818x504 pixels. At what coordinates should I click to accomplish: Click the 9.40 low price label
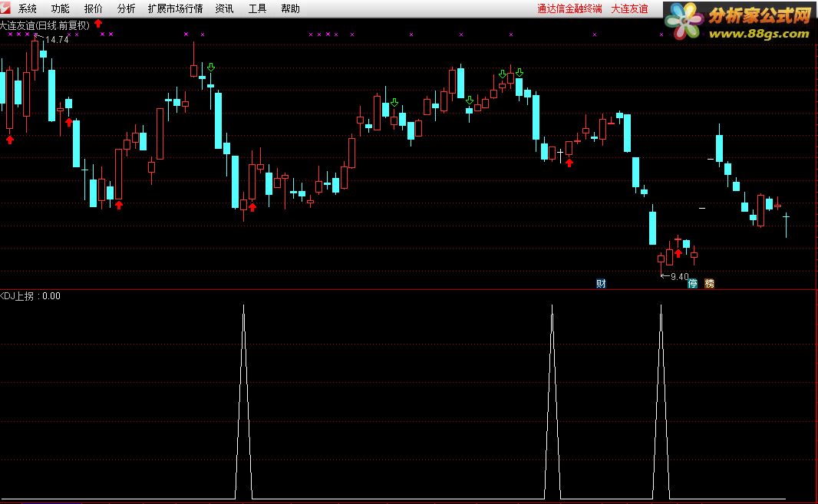coord(679,276)
